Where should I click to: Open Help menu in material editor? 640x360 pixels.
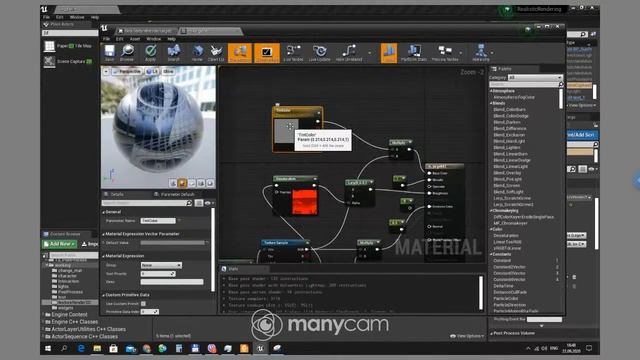pos(171,39)
